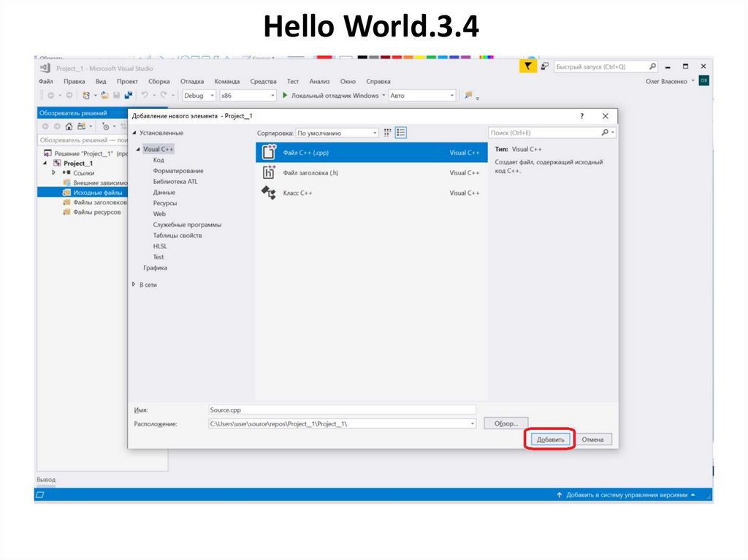Open the Вывод tab at bottom
This screenshot has width=748, height=560.
(46, 480)
